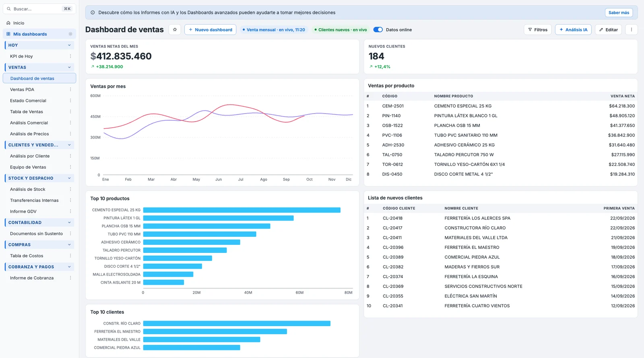644x358 pixels.
Task: Collapse the VENTAS section
Action: (x=69, y=67)
